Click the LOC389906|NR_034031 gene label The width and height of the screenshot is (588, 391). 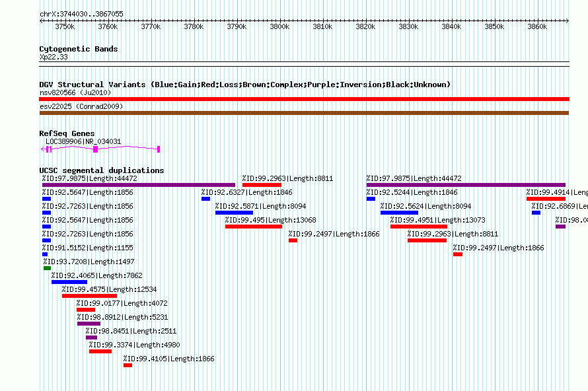(x=83, y=141)
